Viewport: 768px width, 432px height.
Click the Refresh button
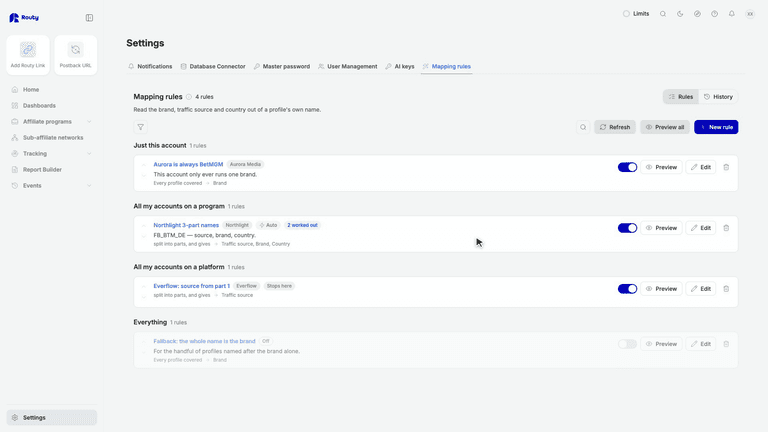tap(615, 127)
